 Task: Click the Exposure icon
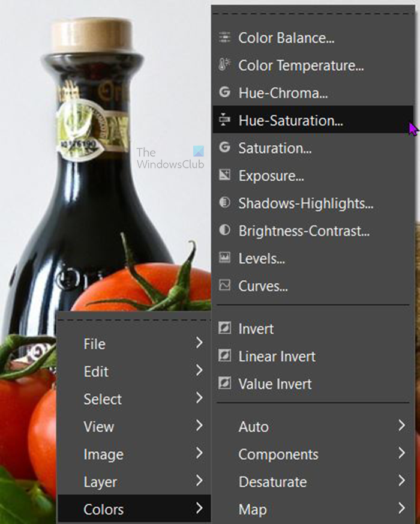226,176
